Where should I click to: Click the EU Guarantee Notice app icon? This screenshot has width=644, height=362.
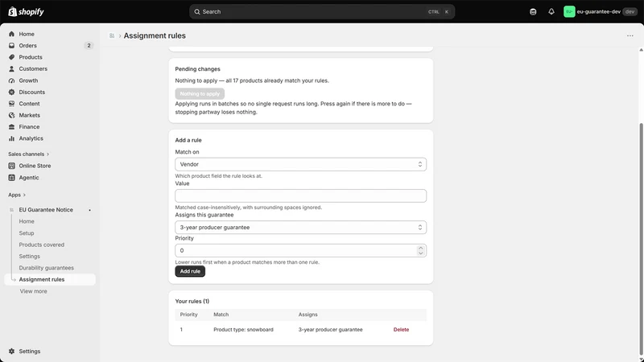coord(11,210)
